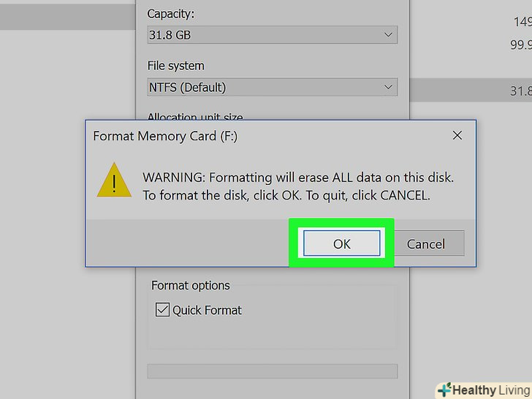Click the OK button to confirm formatting
Image resolution: width=532 pixels, height=399 pixels.
(342, 243)
